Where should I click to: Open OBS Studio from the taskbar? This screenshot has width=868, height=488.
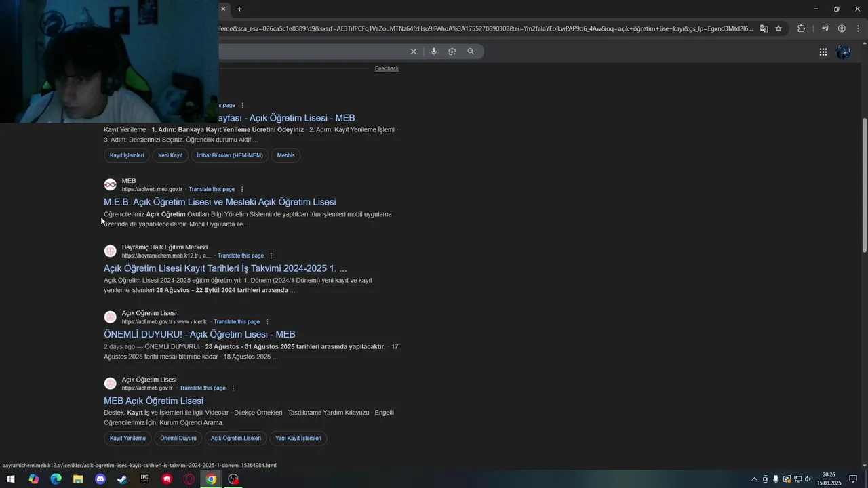(x=233, y=479)
